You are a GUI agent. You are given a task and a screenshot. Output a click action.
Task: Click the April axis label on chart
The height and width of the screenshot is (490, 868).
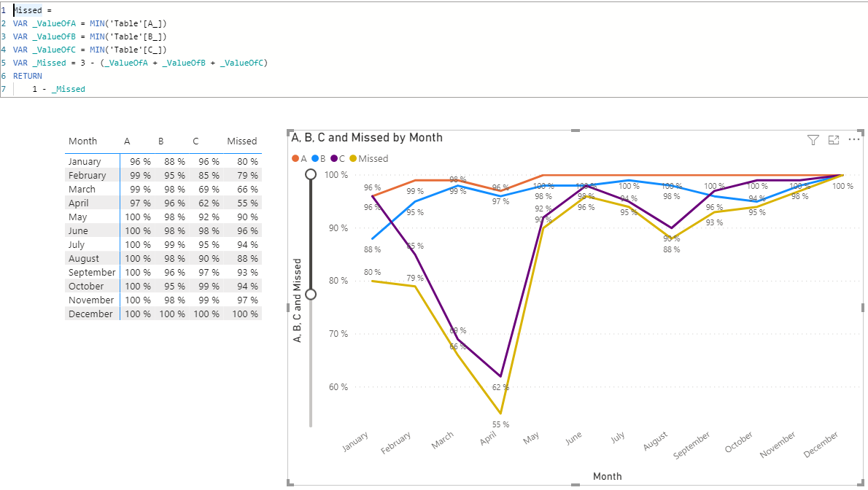click(x=488, y=438)
